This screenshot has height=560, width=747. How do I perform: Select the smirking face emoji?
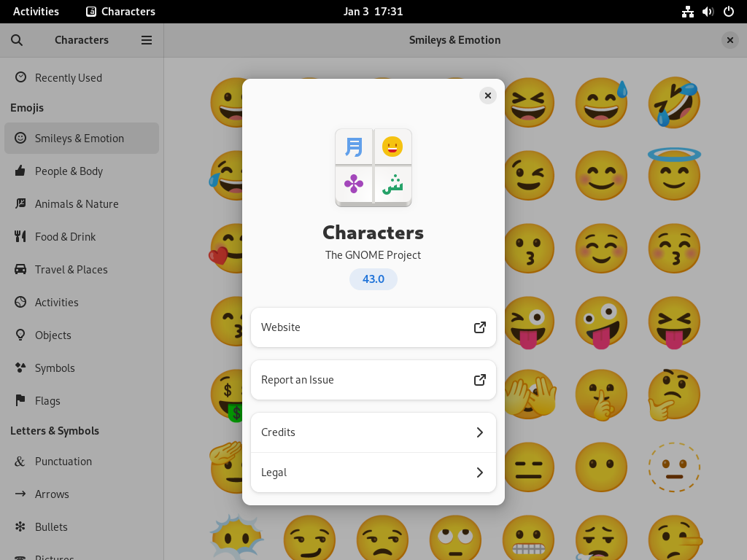[309, 538]
